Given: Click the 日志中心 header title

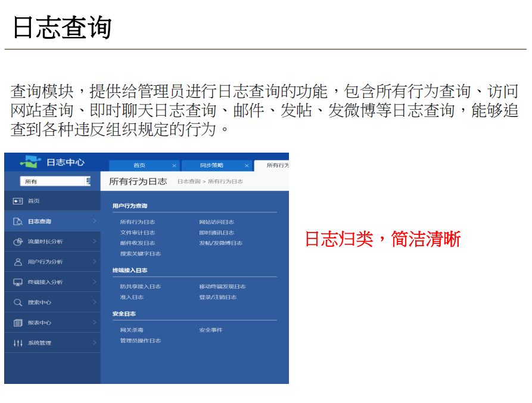Looking at the screenshot, I should pyautogui.click(x=66, y=162).
